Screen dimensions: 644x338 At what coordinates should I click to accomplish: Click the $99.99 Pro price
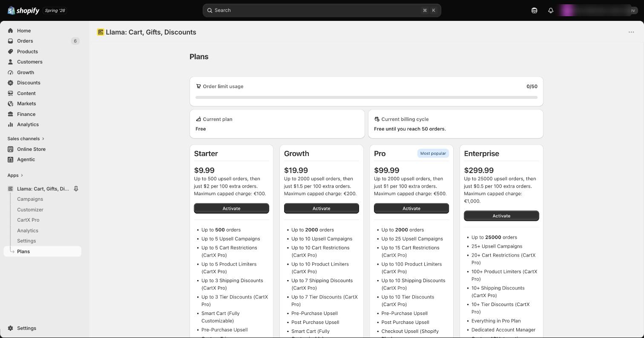pyautogui.click(x=387, y=170)
